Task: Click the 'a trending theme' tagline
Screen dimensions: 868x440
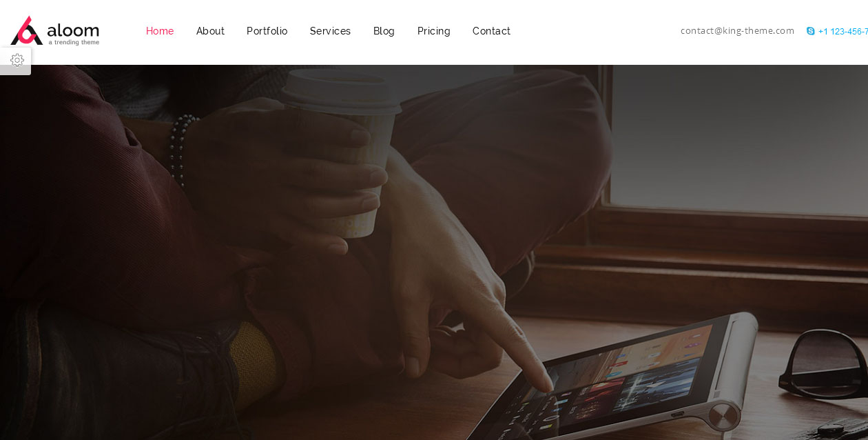Action: click(74, 43)
